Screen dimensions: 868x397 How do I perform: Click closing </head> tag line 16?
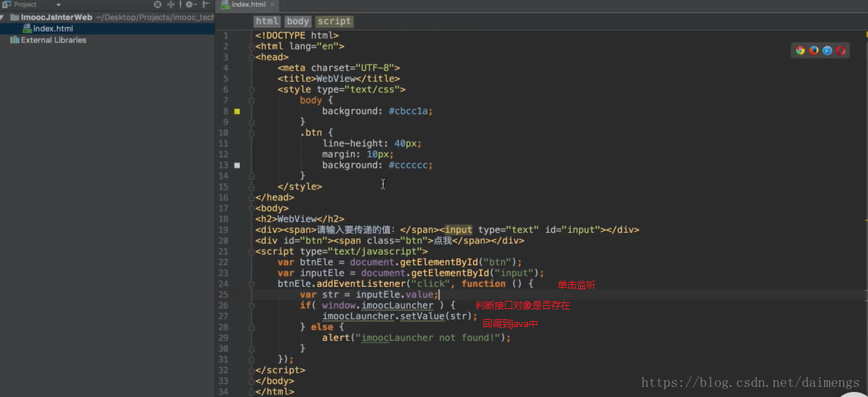pos(275,197)
